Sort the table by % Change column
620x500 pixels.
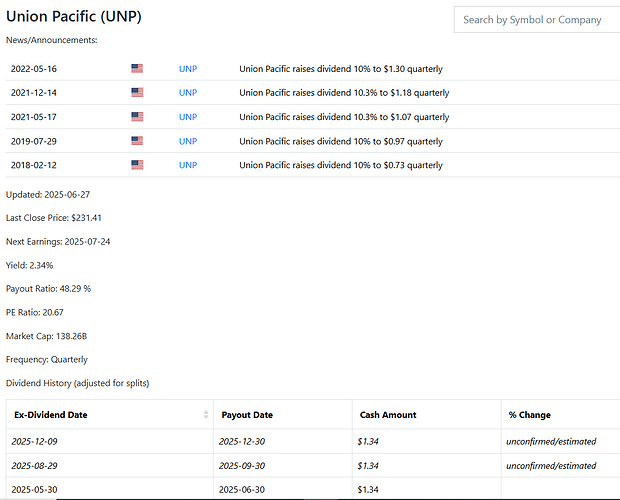529,415
